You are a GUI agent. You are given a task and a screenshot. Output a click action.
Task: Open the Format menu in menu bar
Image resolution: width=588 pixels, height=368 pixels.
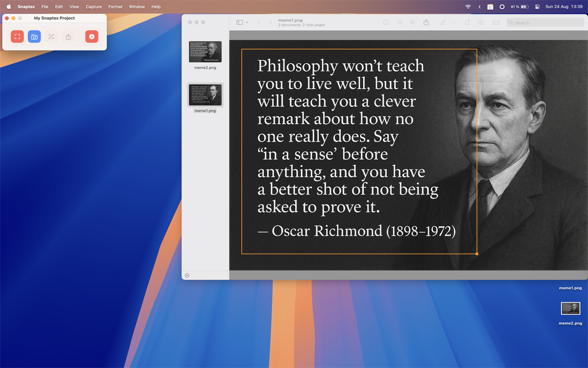tap(115, 7)
